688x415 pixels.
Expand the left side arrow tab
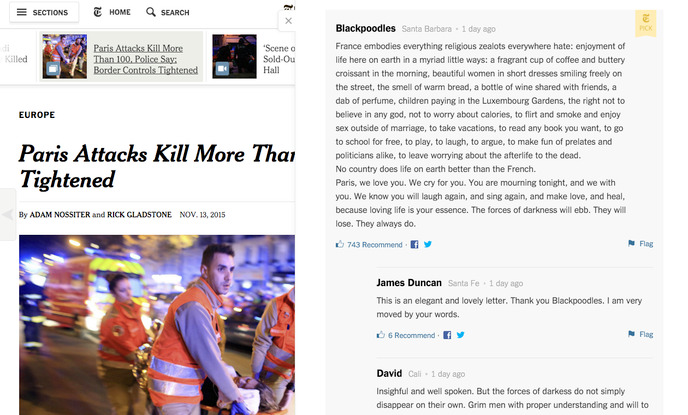[8, 215]
